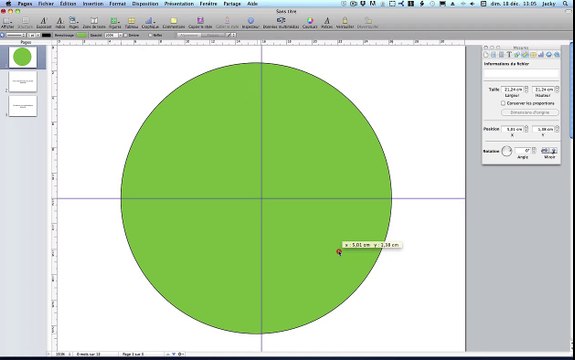Select the Link inspector icon
575x360 pixels.
(x=549, y=55)
